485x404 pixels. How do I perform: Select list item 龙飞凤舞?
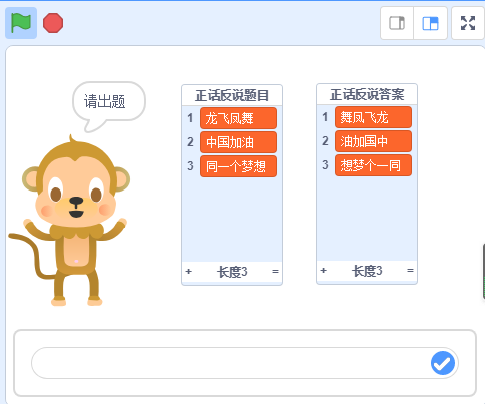click(238, 118)
